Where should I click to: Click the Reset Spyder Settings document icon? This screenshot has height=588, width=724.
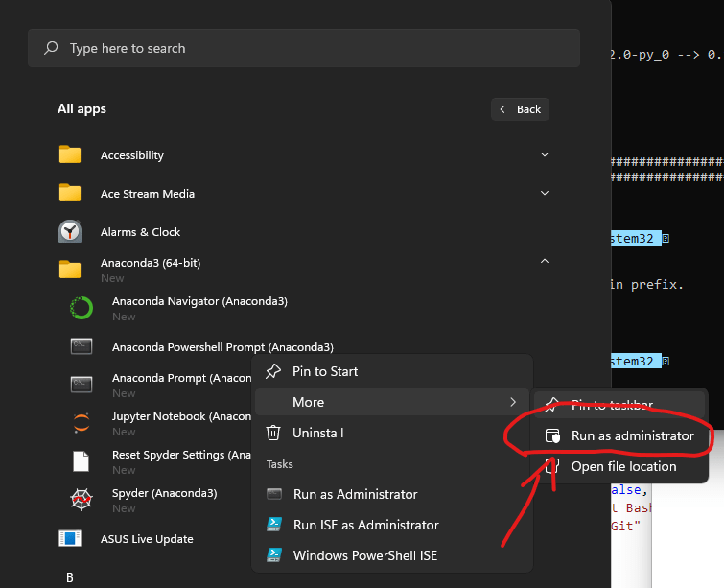click(x=82, y=461)
